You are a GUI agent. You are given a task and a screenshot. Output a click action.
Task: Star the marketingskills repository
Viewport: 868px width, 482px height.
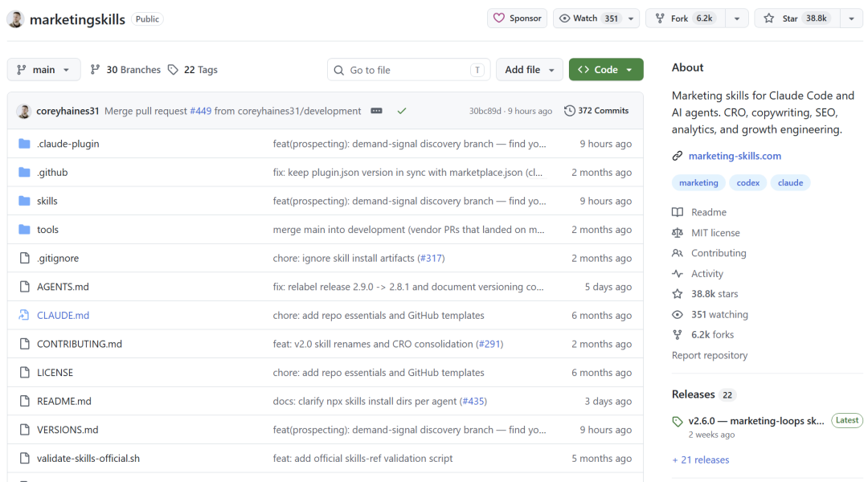point(796,18)
